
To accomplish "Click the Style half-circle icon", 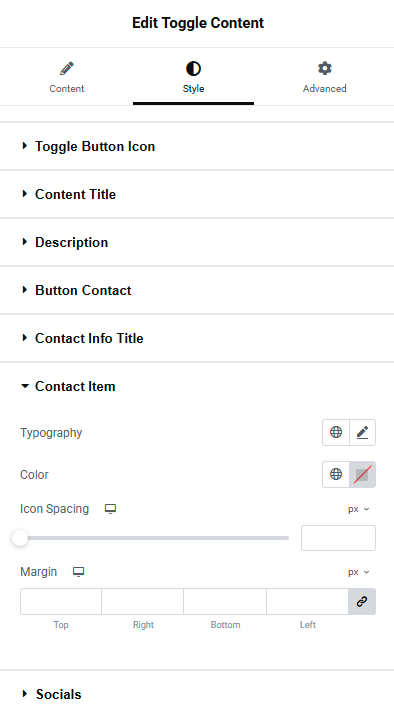I will coord(193,69).
